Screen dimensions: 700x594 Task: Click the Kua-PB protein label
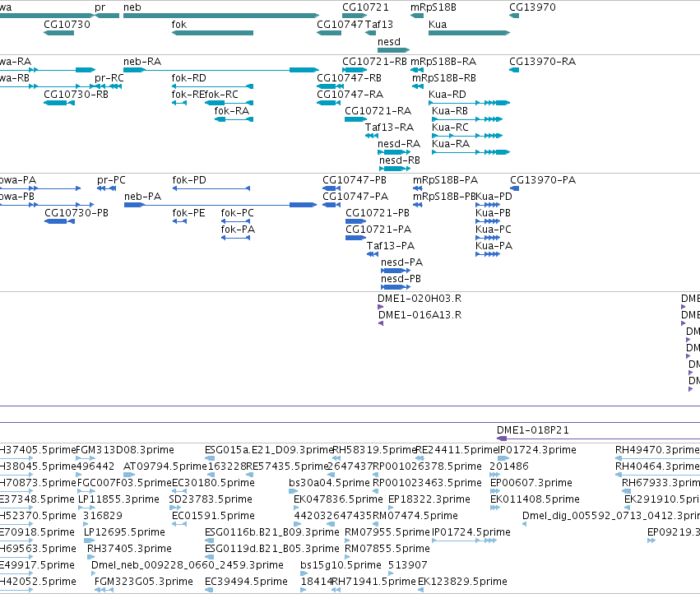(493, 213)
